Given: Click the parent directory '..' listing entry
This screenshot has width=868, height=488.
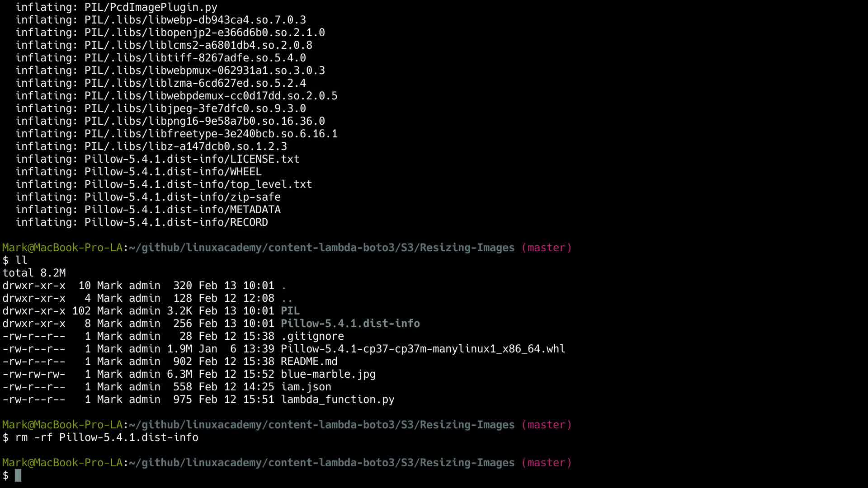Looking at the screenshot, I should [287, 298].
